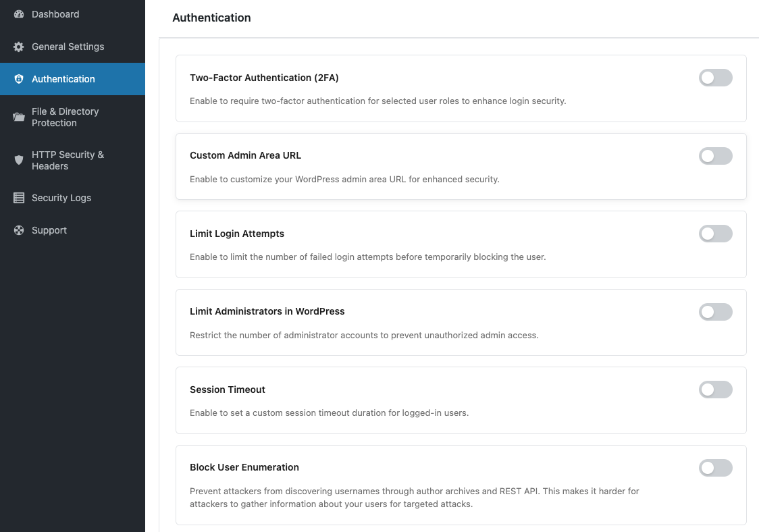Navigate to HTTP Security & Headers
759x532 pixels.
pyautogui.click(x=68, y=160)
